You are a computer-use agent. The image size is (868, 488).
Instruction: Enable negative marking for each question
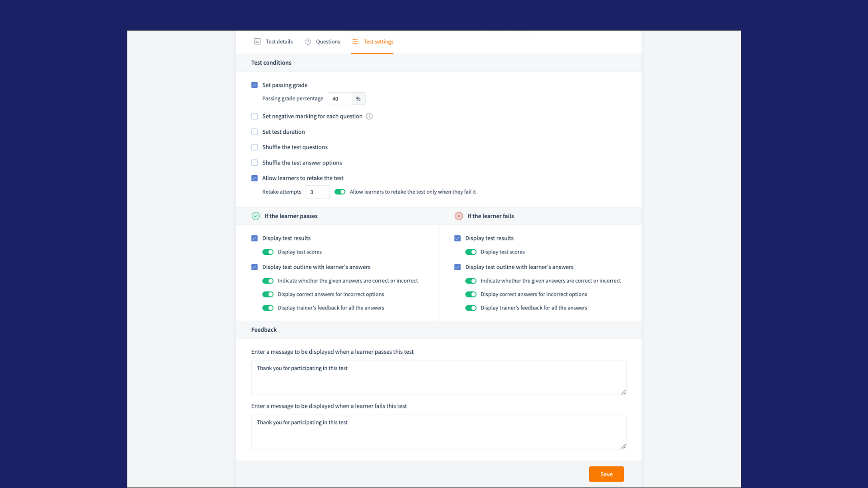[255, 117]
